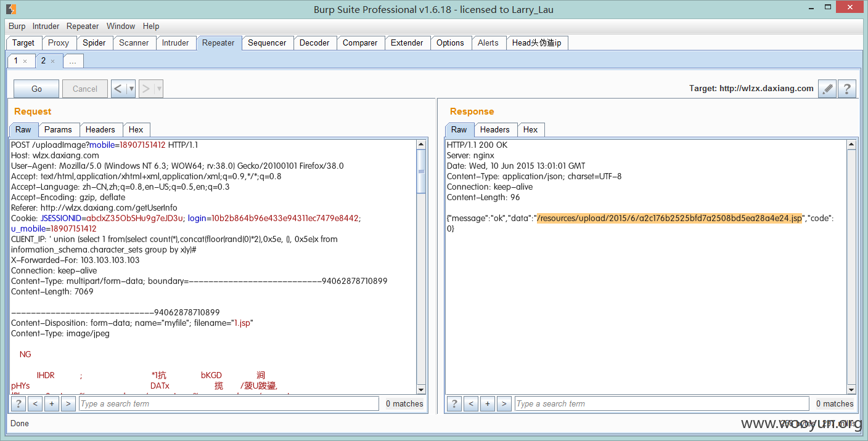Open the Intruder menu in menu bar
Viewport: 868px width, 441px height.
tap(46, 26)
